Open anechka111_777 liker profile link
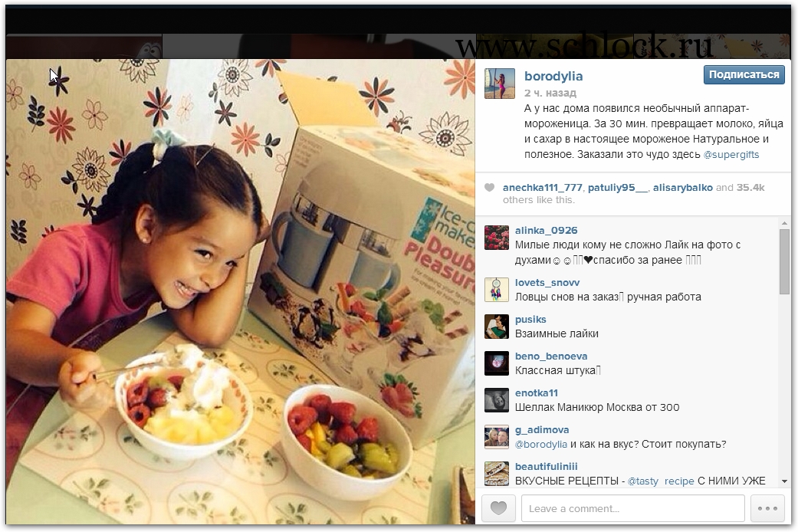 tap(543, 187)
